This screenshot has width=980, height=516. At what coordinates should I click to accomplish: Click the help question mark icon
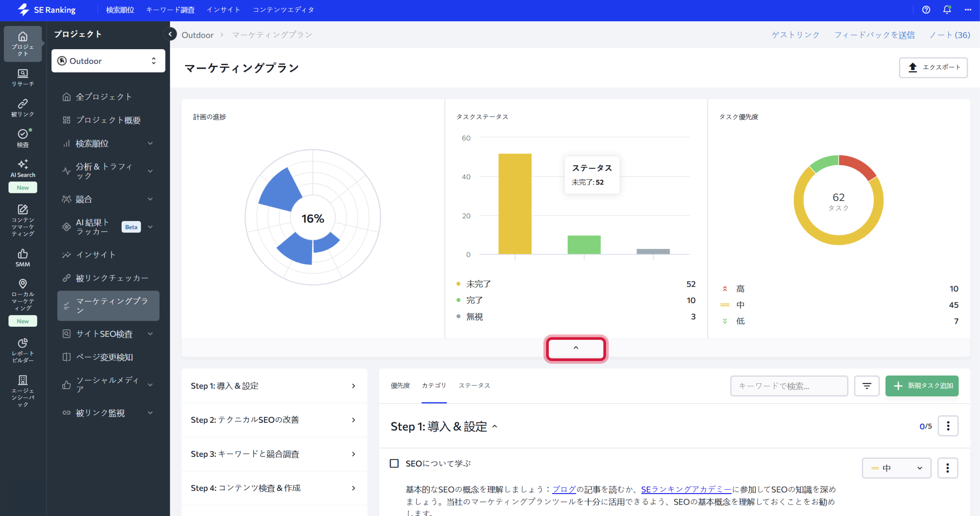[x=926, y=9]
